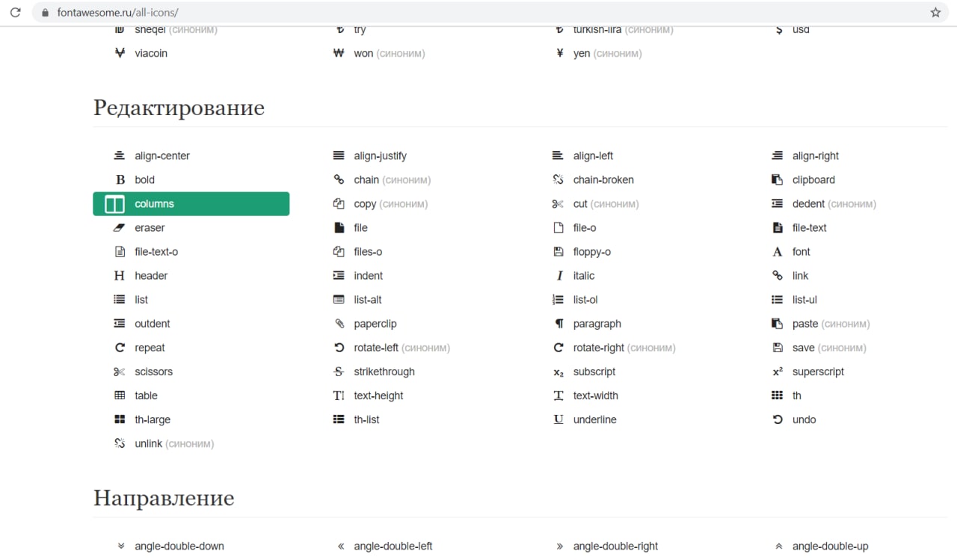Image resolution: width=957 pixels, height=560 pixels.
Task: Open the rotate-right (синоним) link
Action: (624, 348)
